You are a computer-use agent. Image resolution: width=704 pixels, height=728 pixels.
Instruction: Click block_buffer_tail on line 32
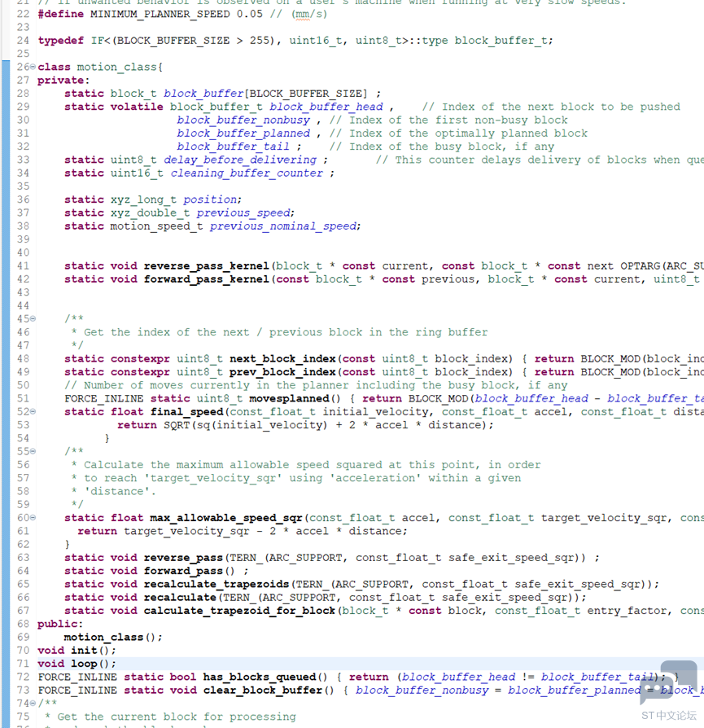(x=233, y=147)
